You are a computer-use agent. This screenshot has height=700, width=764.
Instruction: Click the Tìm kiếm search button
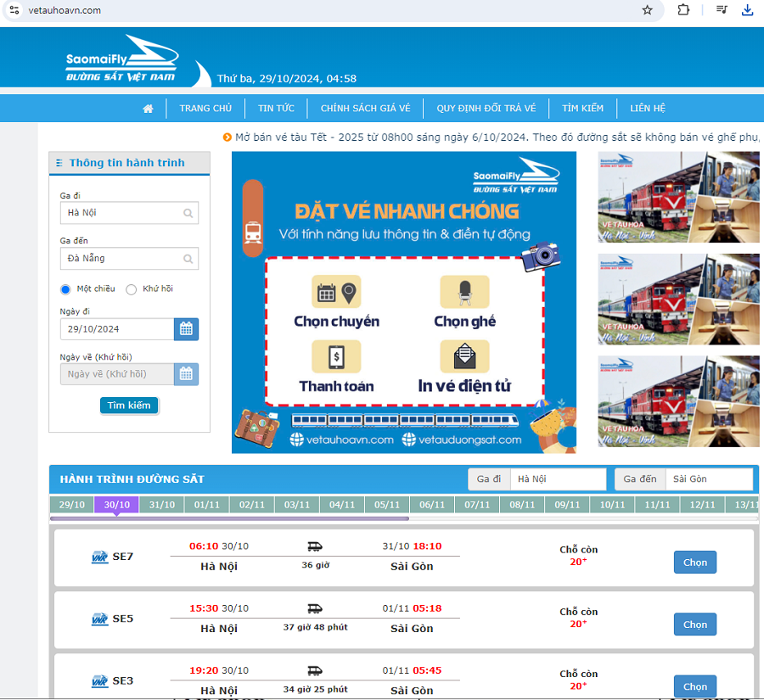coord(129,406)
